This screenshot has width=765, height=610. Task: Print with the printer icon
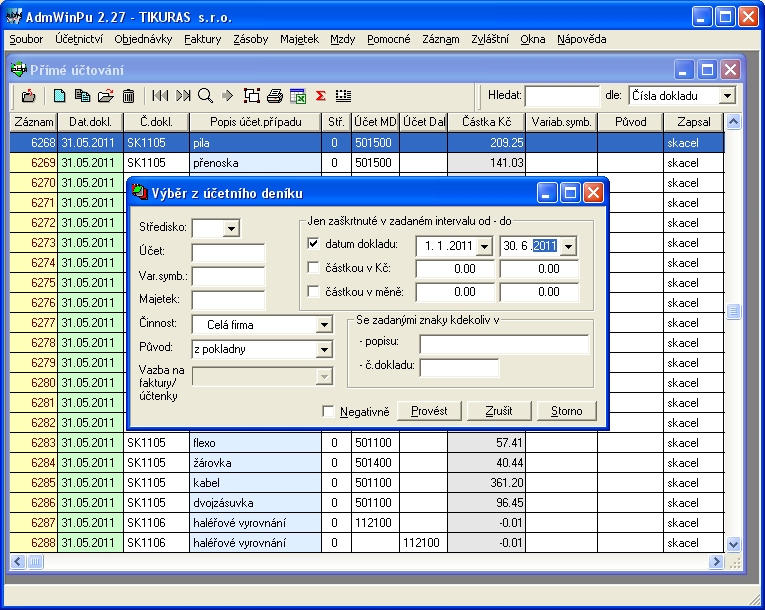tap(275, 96)
